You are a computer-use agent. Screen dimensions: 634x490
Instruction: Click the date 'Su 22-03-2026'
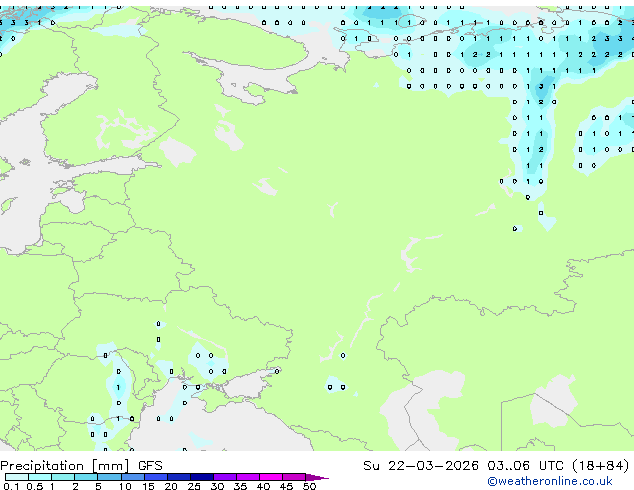pyautogui.click(x=421, y=465)
